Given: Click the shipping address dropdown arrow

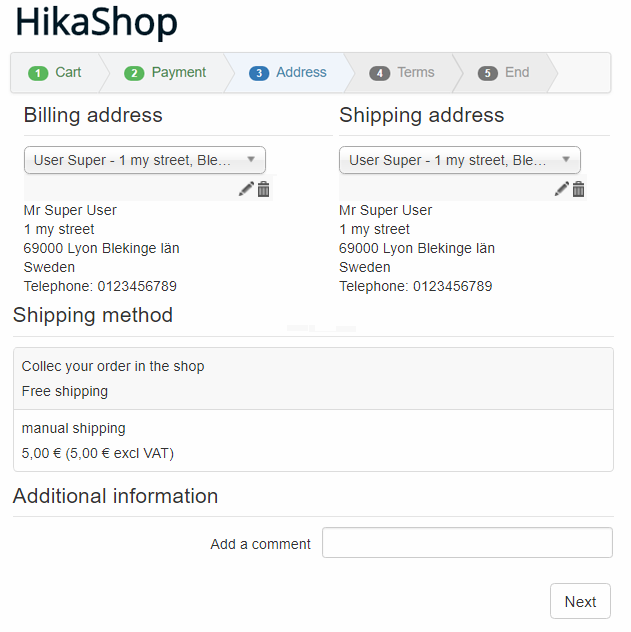Looking at the screenshot, I should [x=566, y=160].
